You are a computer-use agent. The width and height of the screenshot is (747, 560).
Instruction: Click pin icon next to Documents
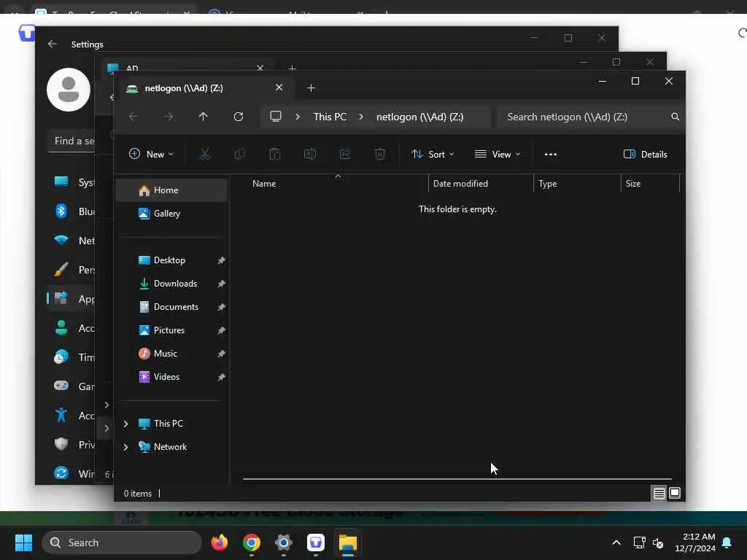pyautogui.click(x=221, y=307)
